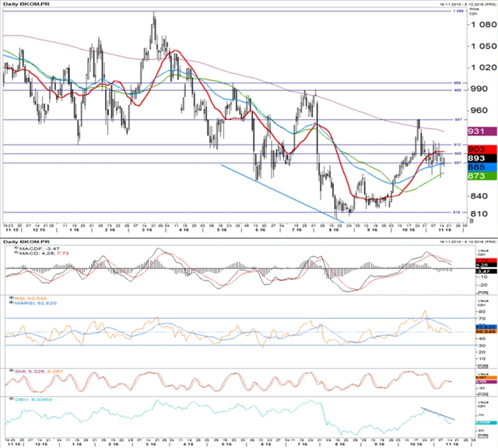Click the black -3.47 MACDF value tag
Screen dimensions: 498x448
click(486, 271)
